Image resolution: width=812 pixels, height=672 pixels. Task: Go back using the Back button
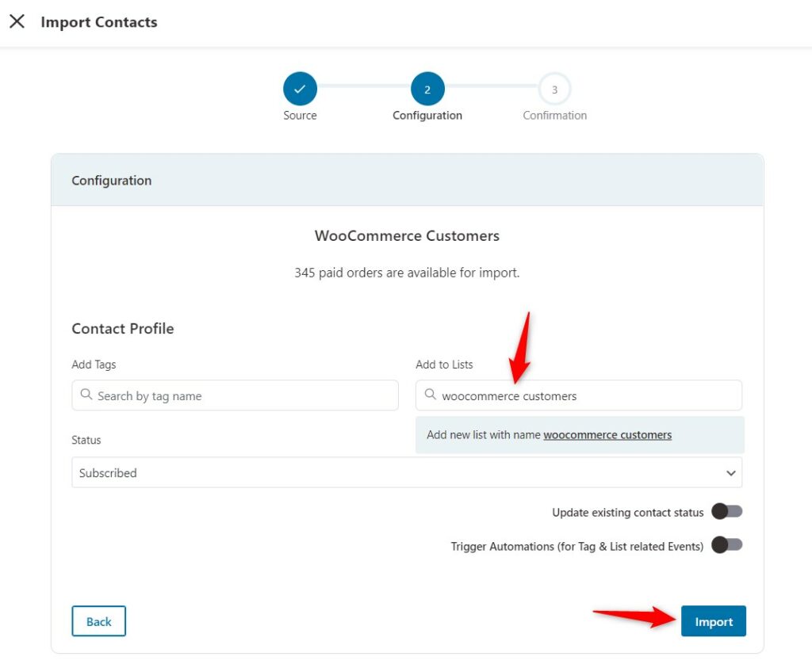[98, 621]
